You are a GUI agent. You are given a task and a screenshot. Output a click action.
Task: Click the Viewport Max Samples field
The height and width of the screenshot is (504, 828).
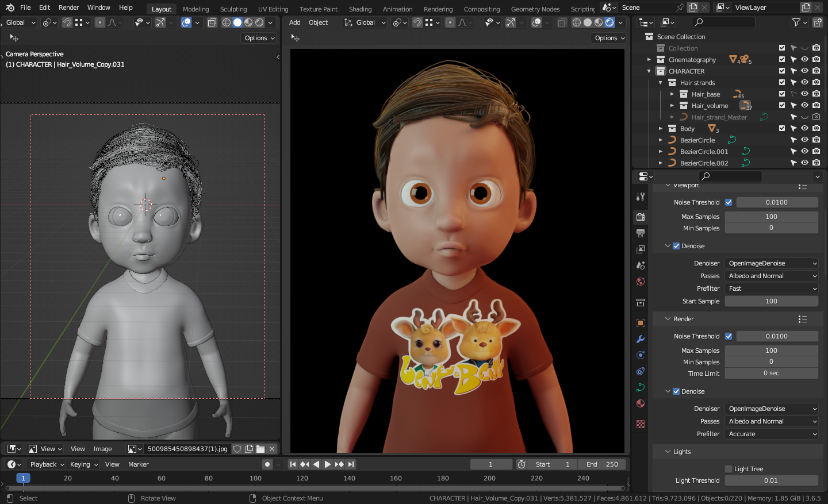click(x=772, y=217)
